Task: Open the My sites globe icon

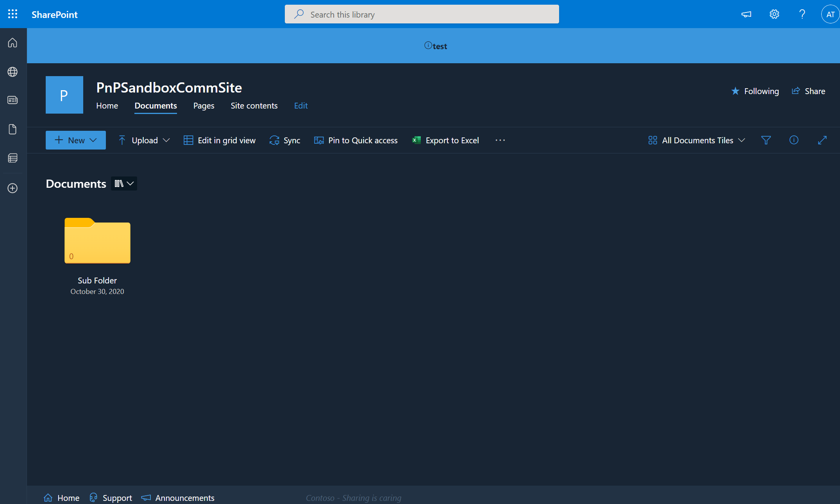Action: 13,72
